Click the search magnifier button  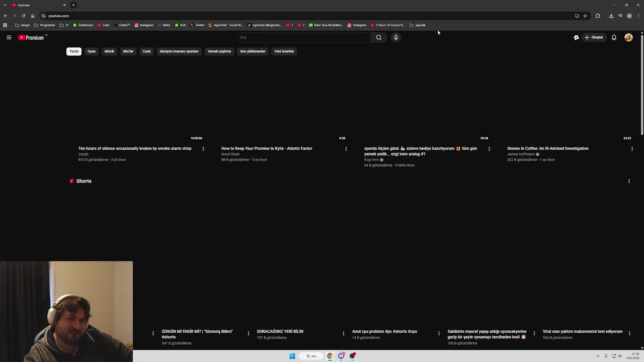pyautogui.click(x=379, y=37)
